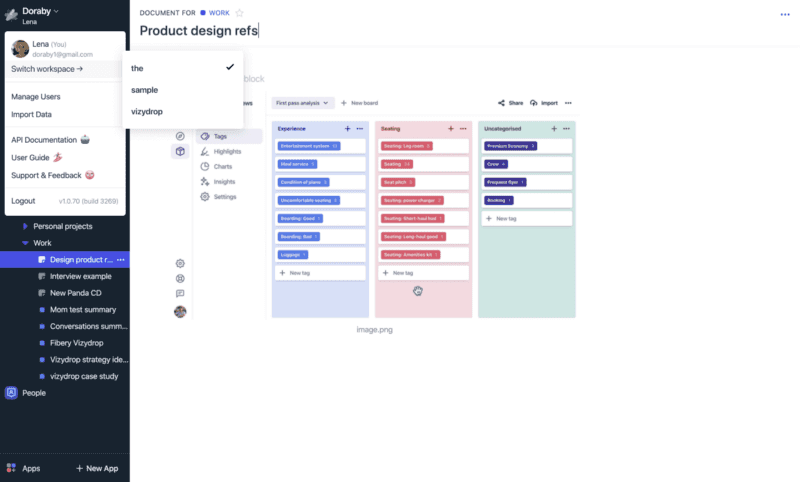Click the favorite star next to WORK
Image resolution: width=800 pixels, height=482 pixels.
click(239, 13)
